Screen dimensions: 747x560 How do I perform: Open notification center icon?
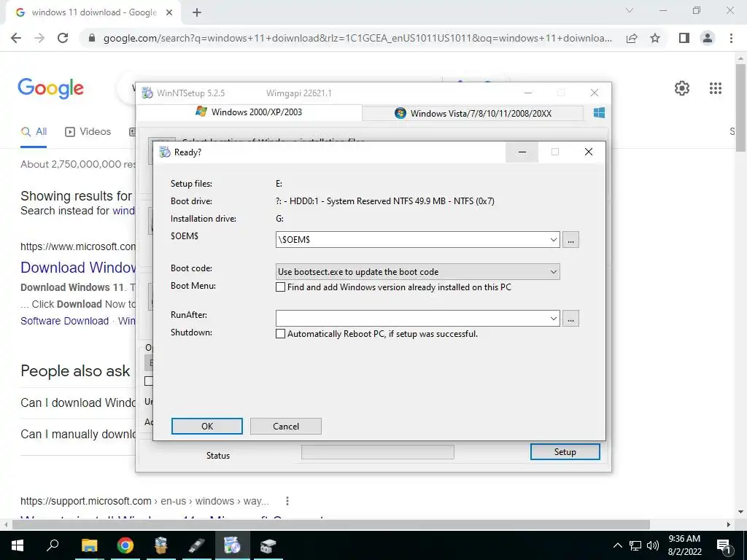click(x=724, y=545)
